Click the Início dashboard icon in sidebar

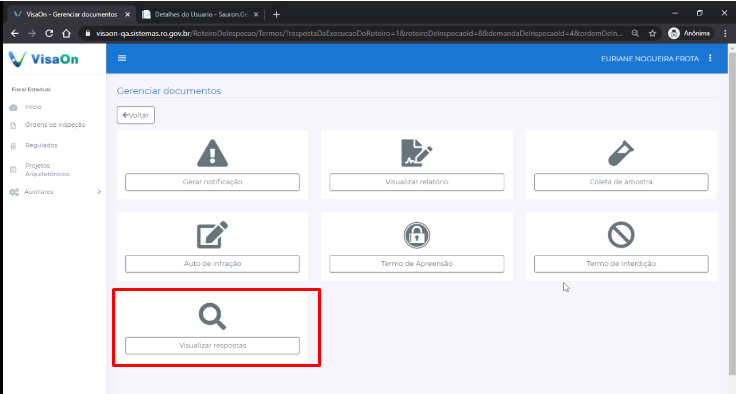(x=13, y=108)
